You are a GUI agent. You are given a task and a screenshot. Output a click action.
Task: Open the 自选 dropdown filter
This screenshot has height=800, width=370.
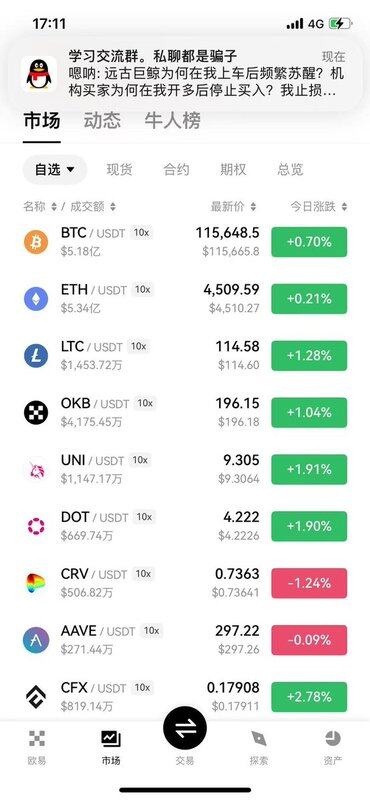click(x=55, y=170)
